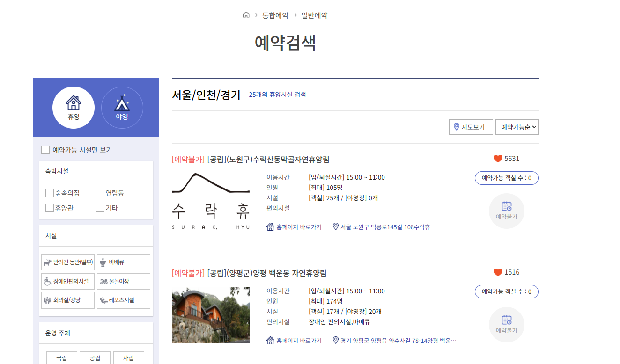Select the 휴양 lodging mode icon
This screenshot has height=364, width=620.
(x=74, y=108)
